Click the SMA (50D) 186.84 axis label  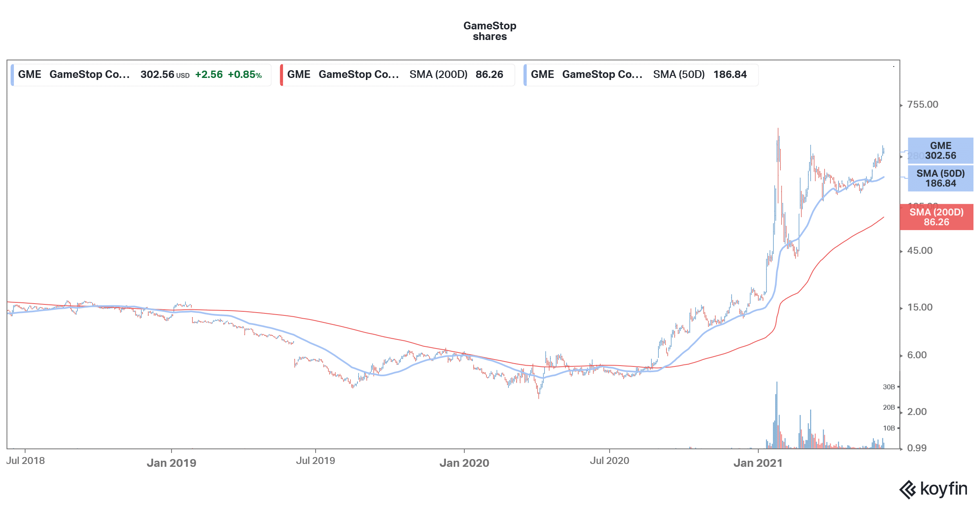(940, 178)
